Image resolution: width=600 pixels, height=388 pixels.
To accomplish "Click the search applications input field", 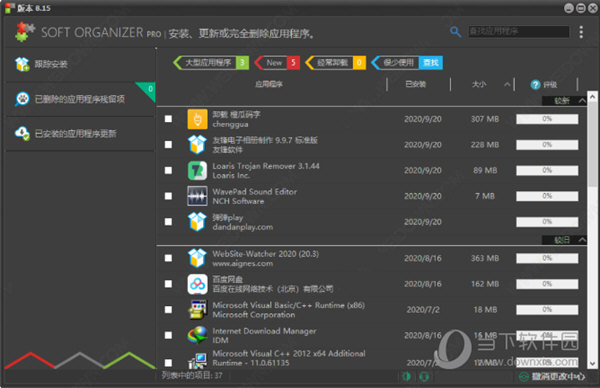I will tap(518, 31).
